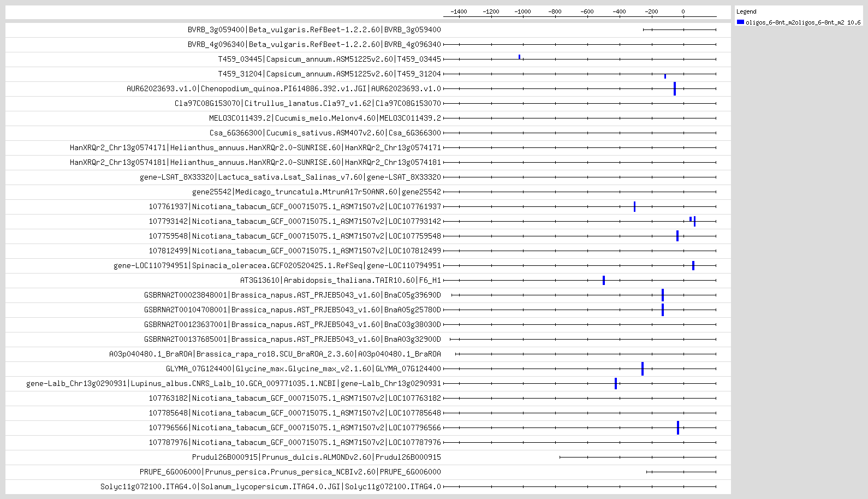This screenshot has height=499, width=868.
Task: Click the 107759548 Nicotiana_tabacum label
Action: [x=295, y=236]
